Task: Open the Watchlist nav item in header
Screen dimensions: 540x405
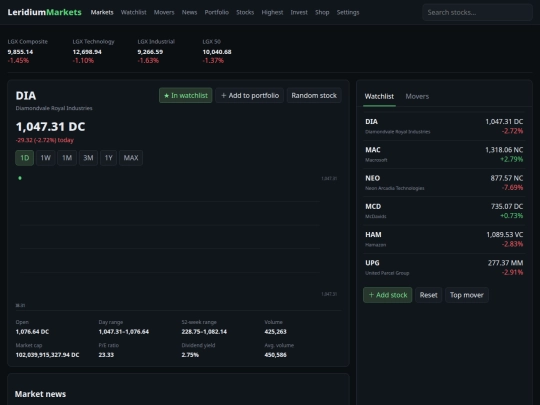Action: (133, 12)
